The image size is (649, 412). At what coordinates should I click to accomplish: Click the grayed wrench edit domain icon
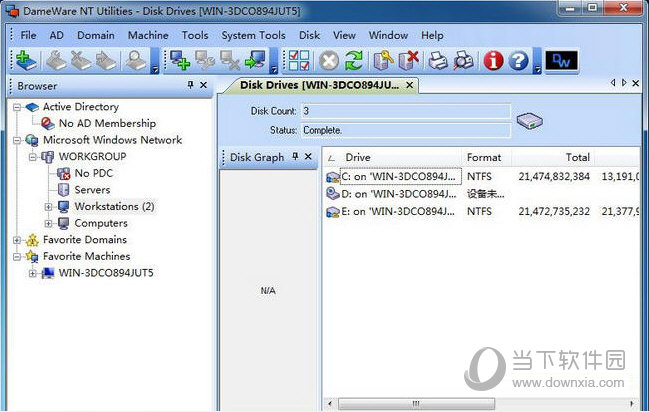click(56, 60)
